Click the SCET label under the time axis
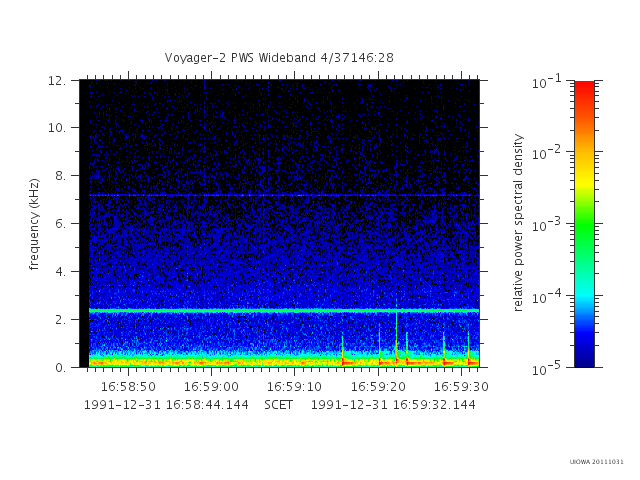The image size is (640, 480). (278, 405)
